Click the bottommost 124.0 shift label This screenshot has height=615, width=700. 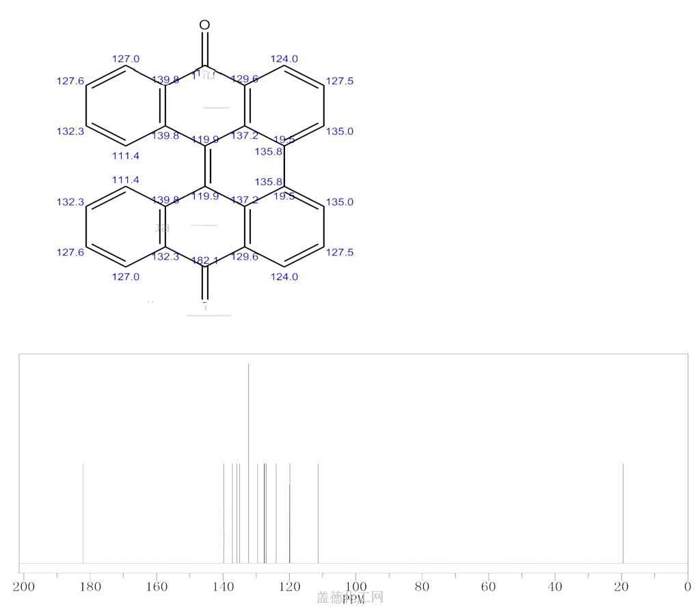tap(284, 277)
